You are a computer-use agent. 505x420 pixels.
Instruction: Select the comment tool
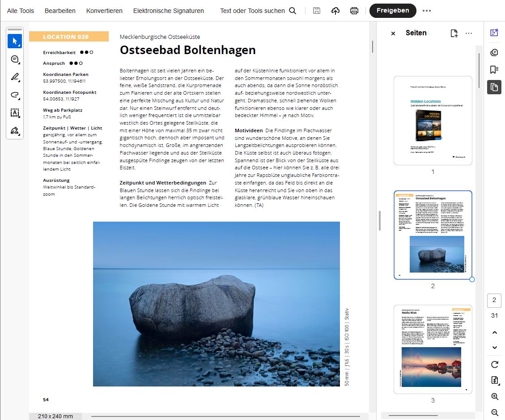(x=14, y=59)
